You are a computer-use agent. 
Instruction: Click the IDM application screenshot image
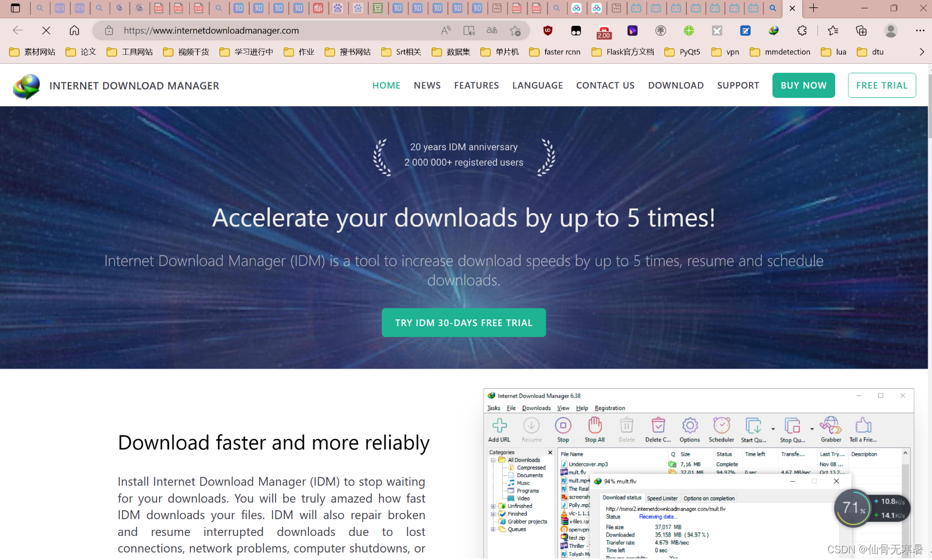pyautogui.click(x=699, y=473)
